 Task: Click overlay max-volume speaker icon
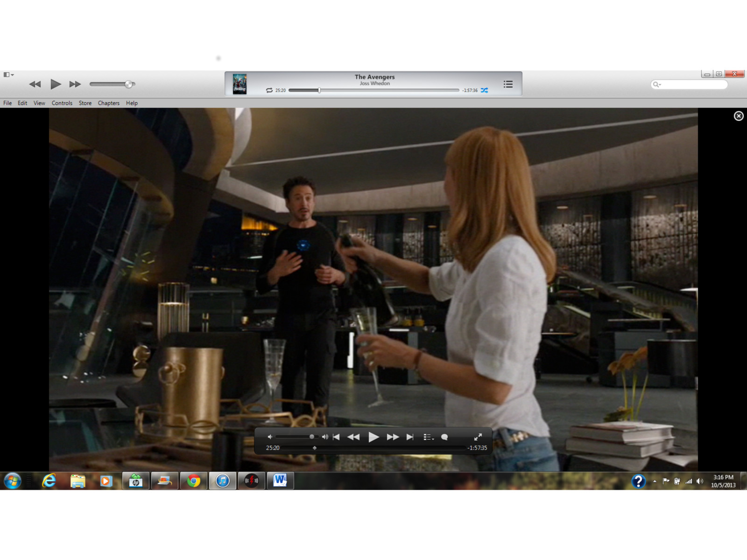click(x=325, y=437)
